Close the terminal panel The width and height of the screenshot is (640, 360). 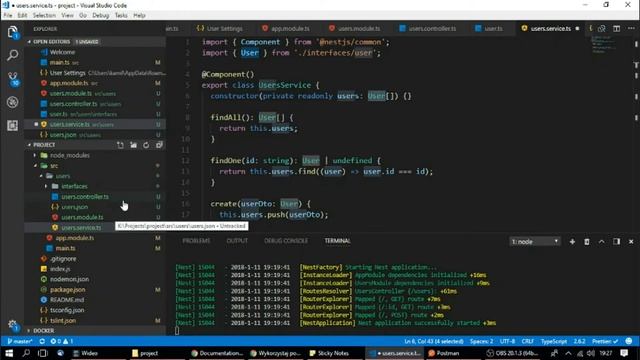[x=631, y=242]
